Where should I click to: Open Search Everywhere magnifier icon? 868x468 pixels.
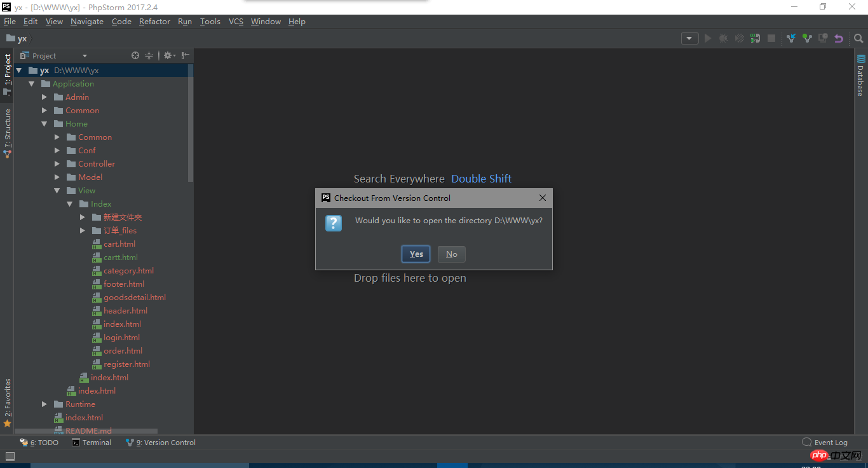click(x=858, y=38)
